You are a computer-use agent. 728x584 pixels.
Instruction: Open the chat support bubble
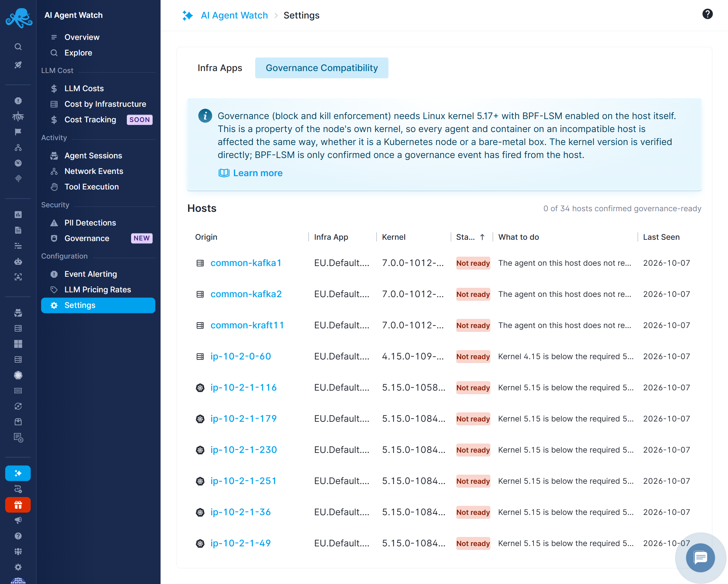700,557
